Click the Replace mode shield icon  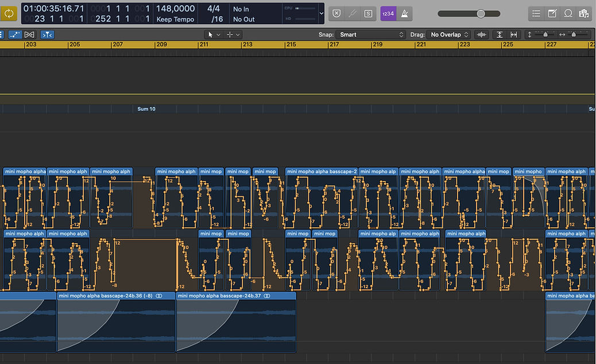[x=336, y=14]
